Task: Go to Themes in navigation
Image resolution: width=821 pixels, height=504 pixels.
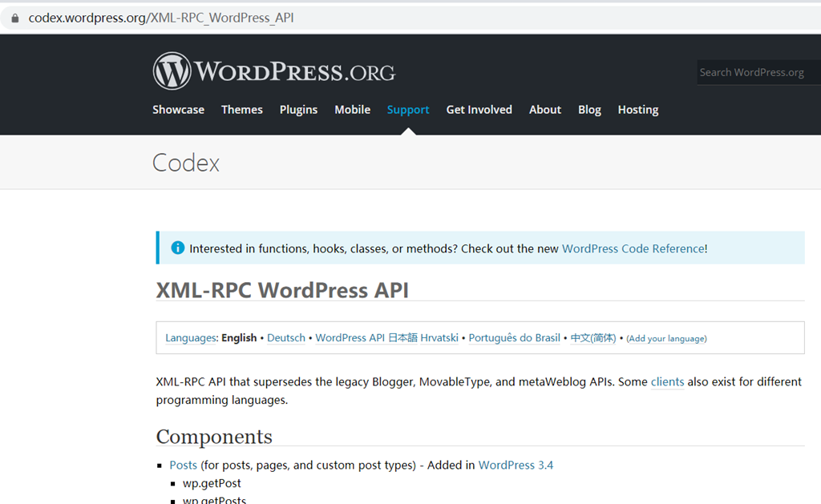Action: tap(242, 110)
